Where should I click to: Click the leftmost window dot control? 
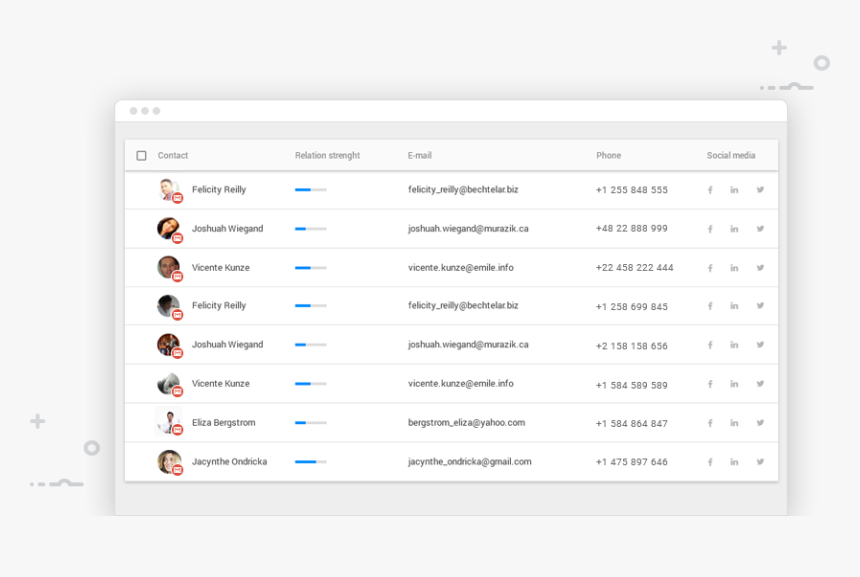click(134, 112)
